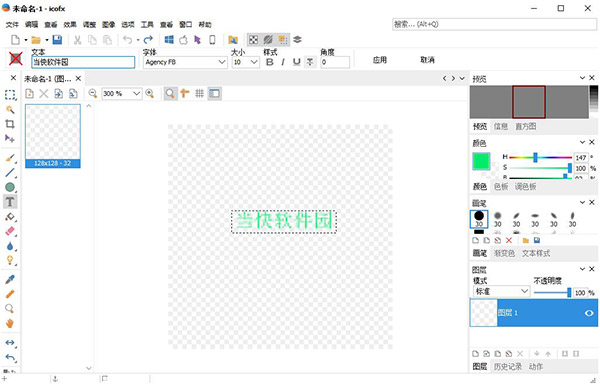Click the cut scissors icon

tap(78, 40)
